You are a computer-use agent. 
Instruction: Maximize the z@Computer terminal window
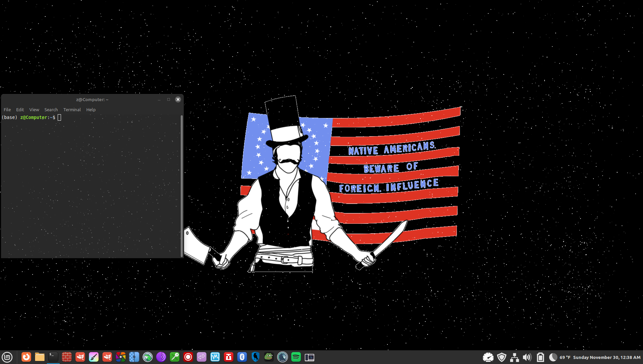pyautogui.click(x=169, y=99)
